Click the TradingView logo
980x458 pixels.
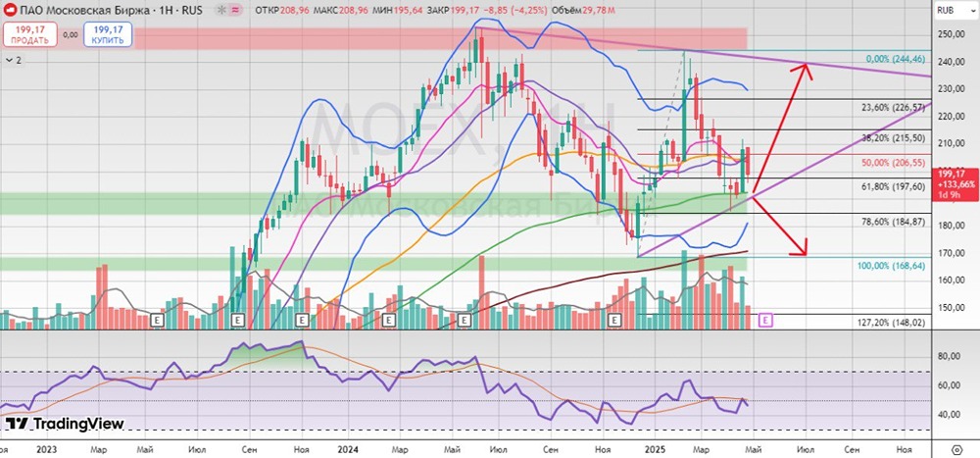click(65, 424)
